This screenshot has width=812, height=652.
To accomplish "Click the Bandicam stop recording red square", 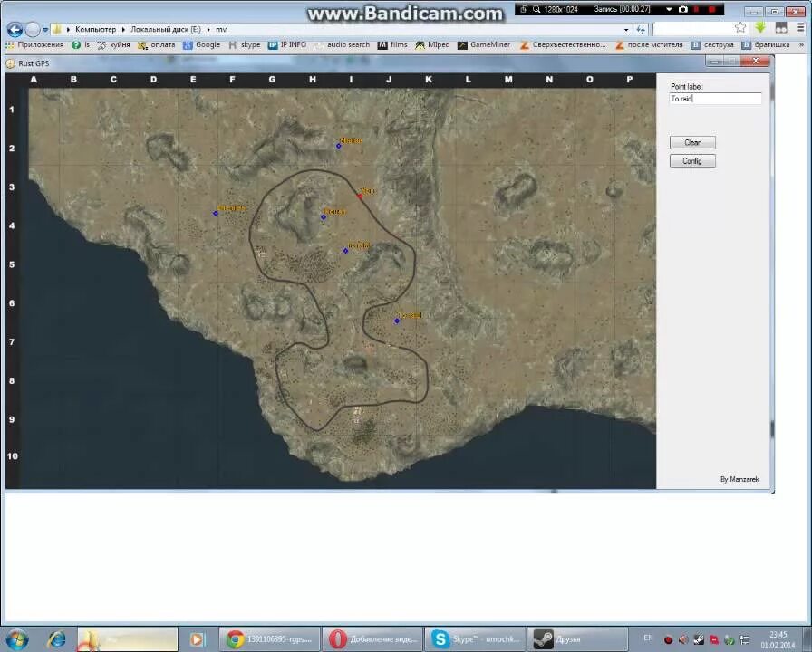I will [x=712, y=9].
